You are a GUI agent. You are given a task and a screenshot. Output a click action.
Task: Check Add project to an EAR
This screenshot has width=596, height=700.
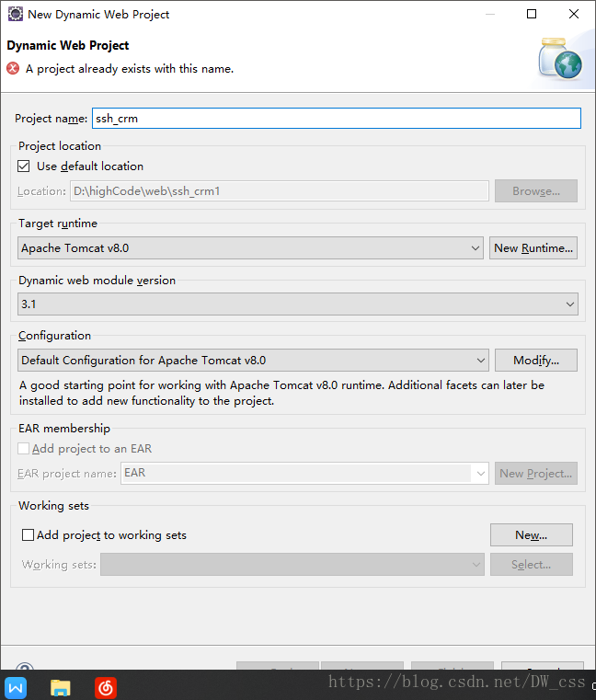(24, 448)
